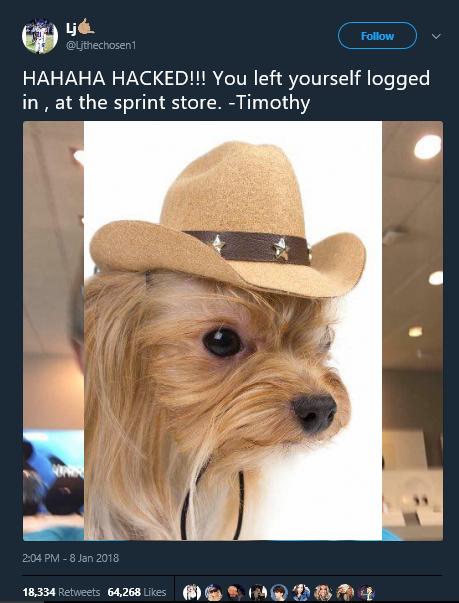This screenshot has width=459, height=603.
Task: Select the third liker avatar thumbnail
Action: 235,592
